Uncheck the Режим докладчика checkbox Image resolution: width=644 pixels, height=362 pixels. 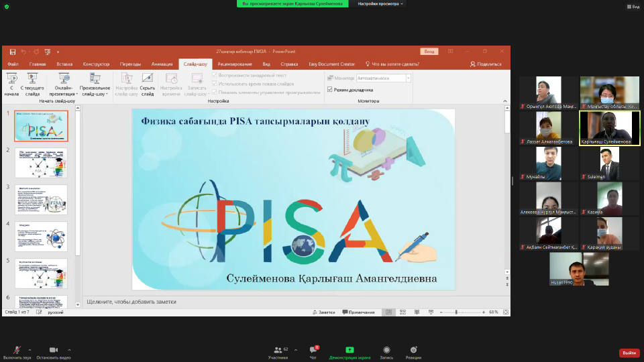(x=330, y=89)
